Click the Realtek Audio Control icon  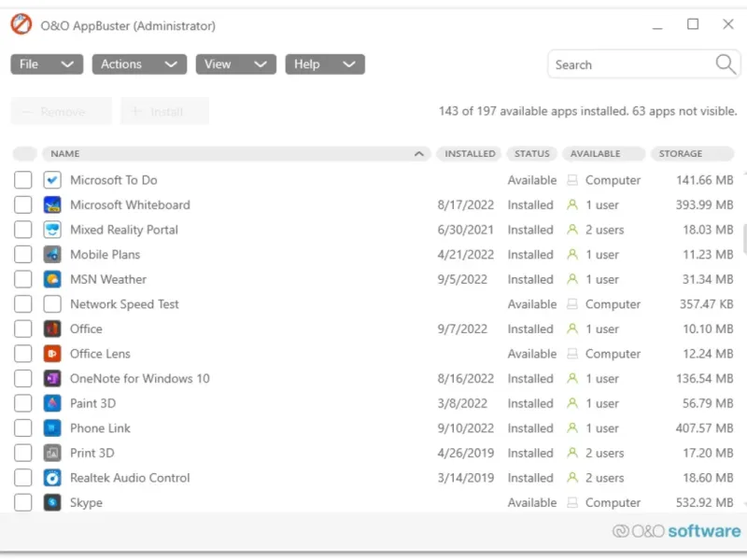click(x=52, y=478)
